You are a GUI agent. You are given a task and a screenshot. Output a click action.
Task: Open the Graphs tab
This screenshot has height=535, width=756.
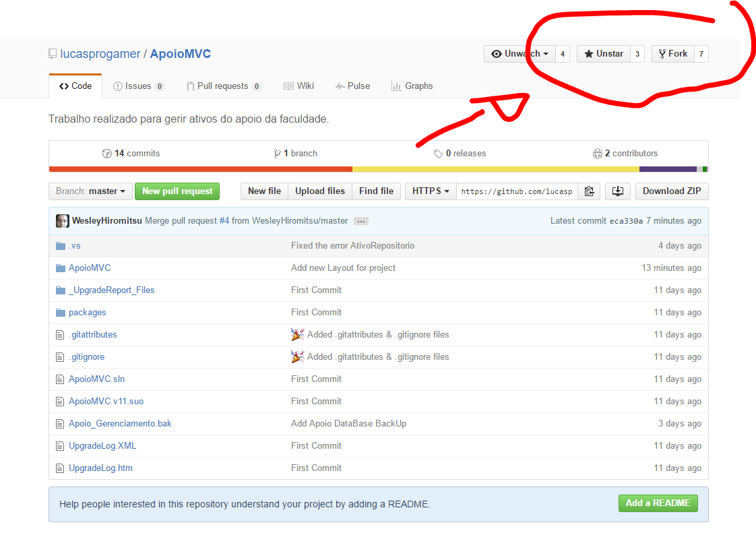[412, 86]
